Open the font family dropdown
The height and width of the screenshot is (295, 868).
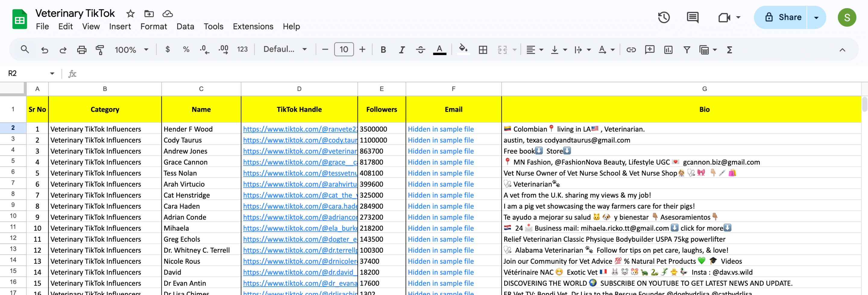pos(285,49)
